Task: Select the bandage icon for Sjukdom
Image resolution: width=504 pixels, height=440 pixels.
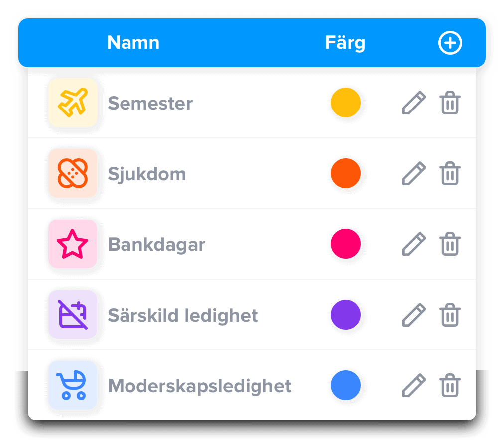Action: point(73,173)
